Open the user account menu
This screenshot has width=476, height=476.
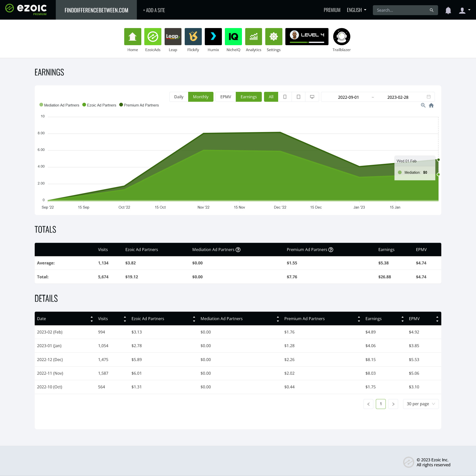(465, 10)
